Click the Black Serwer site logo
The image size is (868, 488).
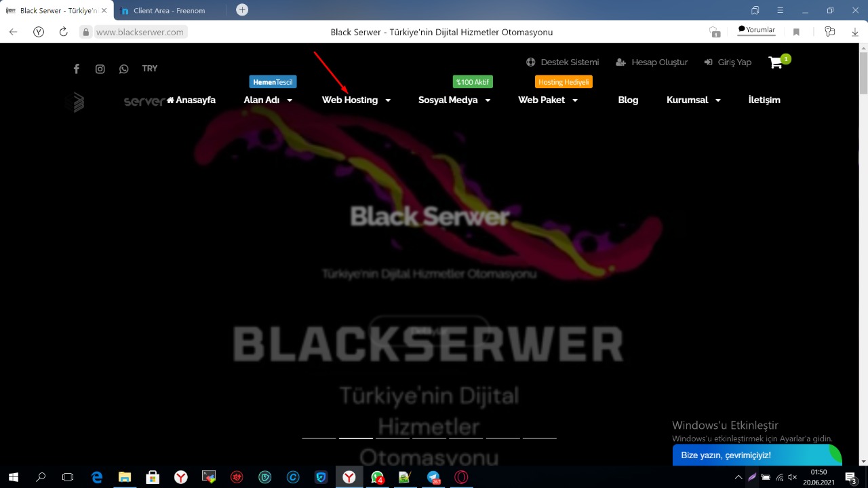tap(117, 102)
